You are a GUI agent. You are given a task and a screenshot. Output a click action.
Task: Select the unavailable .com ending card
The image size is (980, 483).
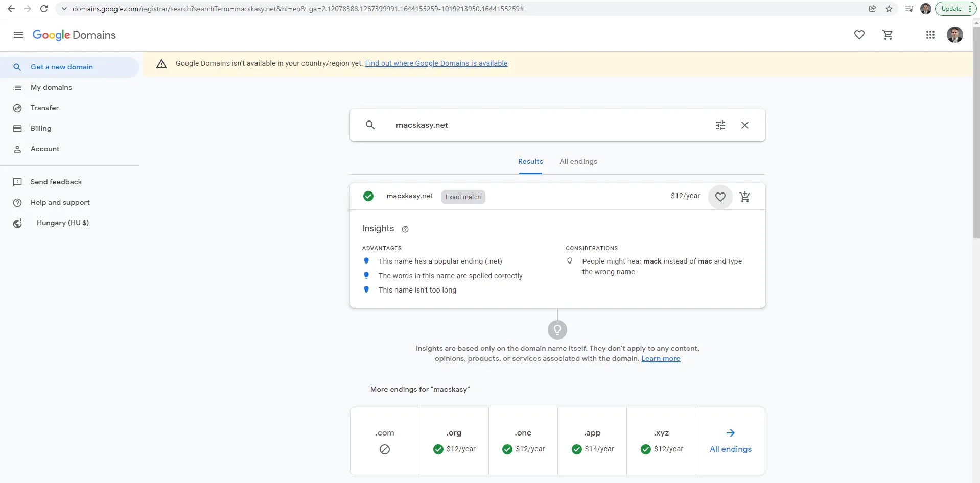click(x=385, y=441)
